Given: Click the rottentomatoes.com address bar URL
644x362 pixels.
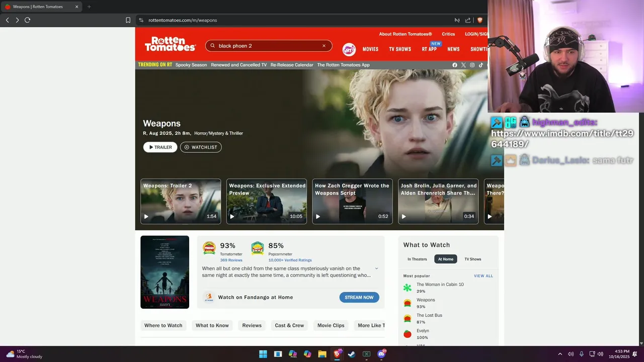Looking at the screenshot, I should [183, 20].
